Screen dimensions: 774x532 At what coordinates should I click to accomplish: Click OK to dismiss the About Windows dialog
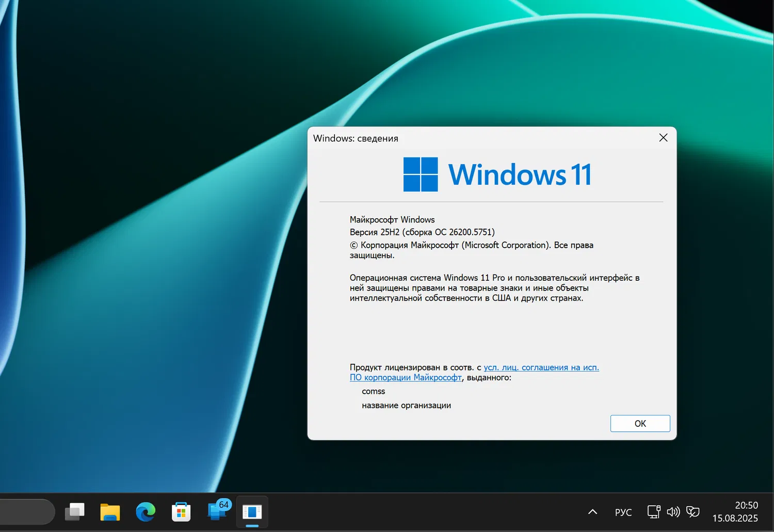(x=640, y=423)
